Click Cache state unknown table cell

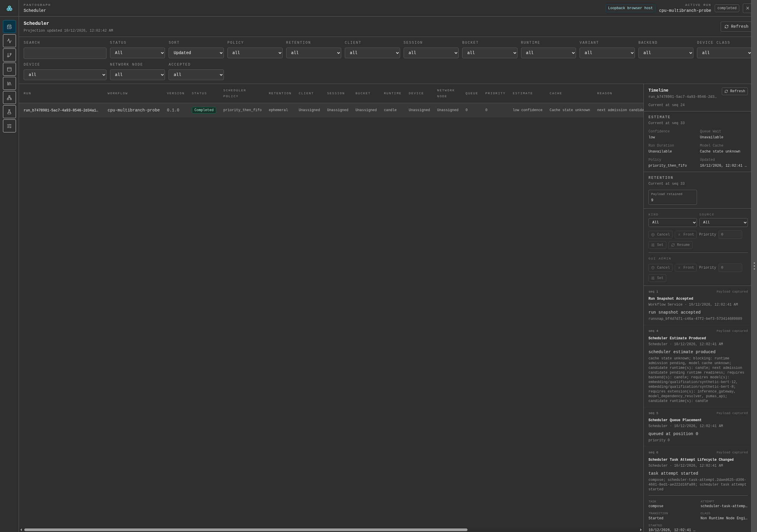coord(570,110)
